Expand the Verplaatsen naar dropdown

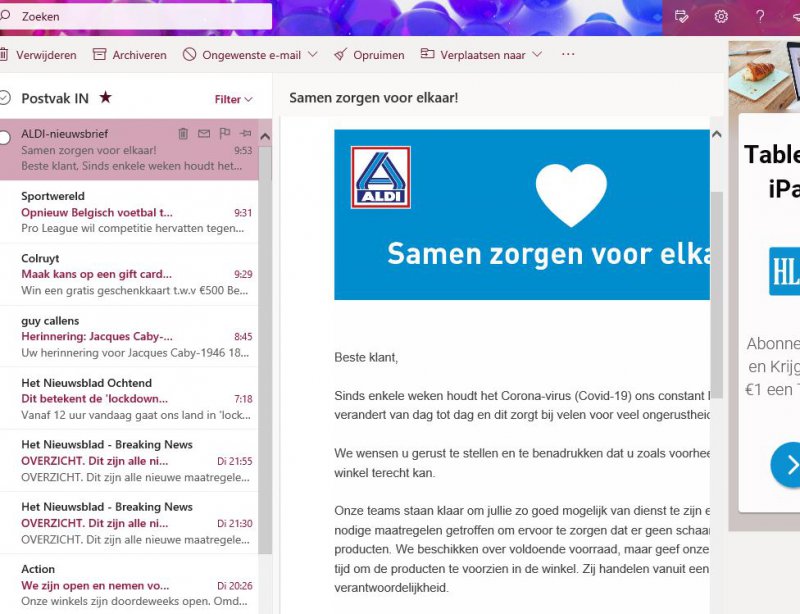(x=537, y=55)
